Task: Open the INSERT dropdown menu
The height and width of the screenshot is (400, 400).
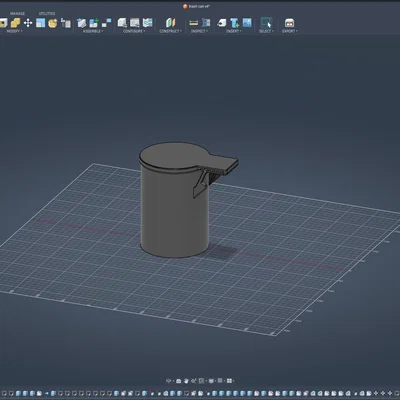Action: tap(233, 31)
